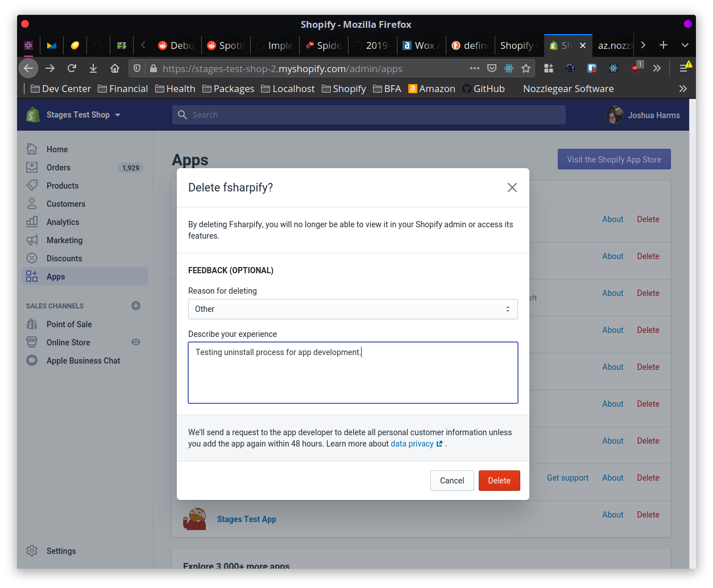Image resolution: width=713 pixels, height=588 pixels.
Task: Show more bookmarks overflow chevron
Action: pos(683,89)
